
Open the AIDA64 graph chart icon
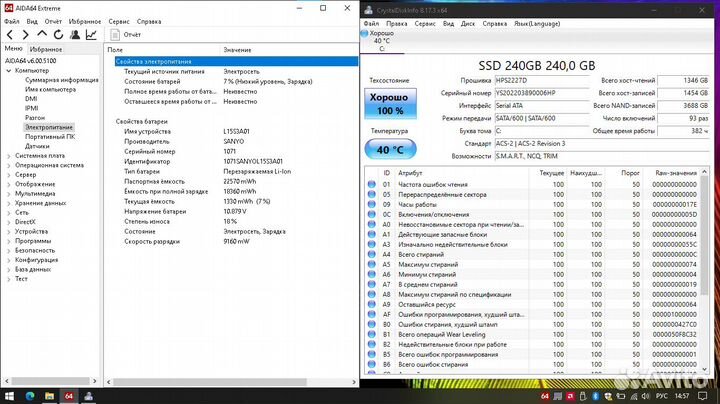(x=91, y=34)
